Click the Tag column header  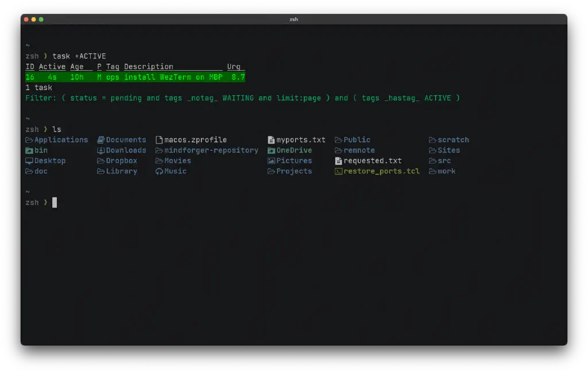pyautogui.click(x=113, y=67)
